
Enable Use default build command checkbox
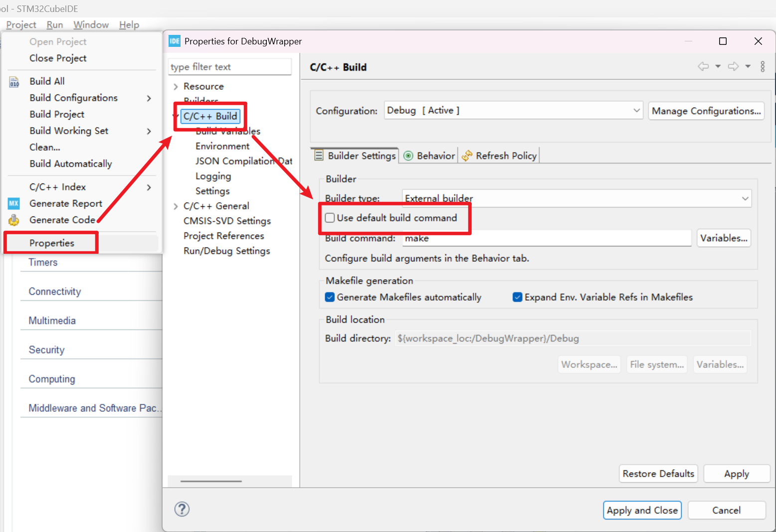pos(330,218)
